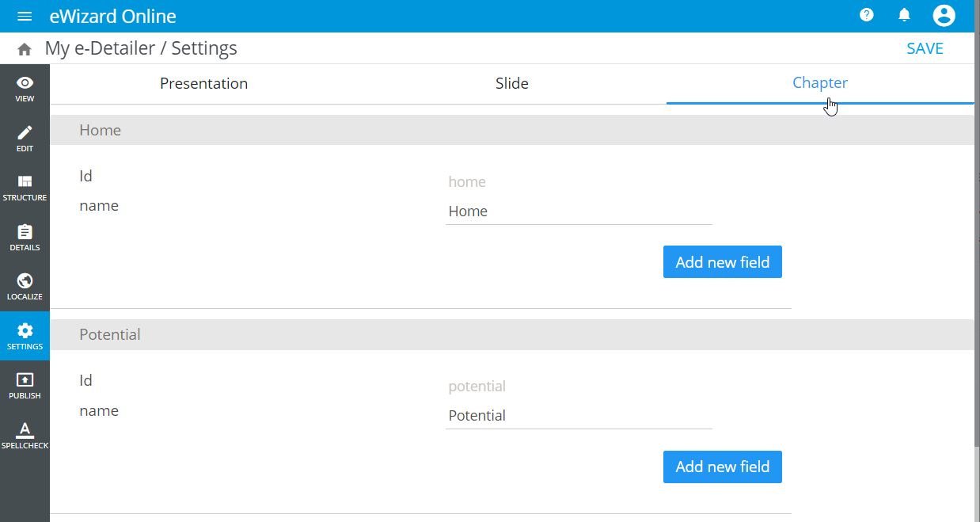The width and height of the screenshot is (980, 522).
Task: Switch to the Presentation tab
Action: [203, 83]
